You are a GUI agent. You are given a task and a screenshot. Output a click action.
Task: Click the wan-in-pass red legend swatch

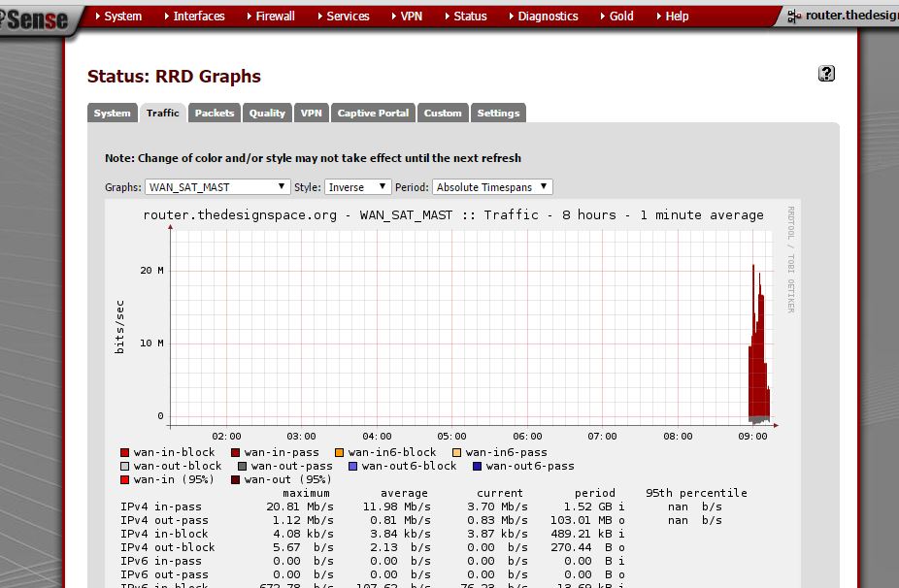point(236,453)
